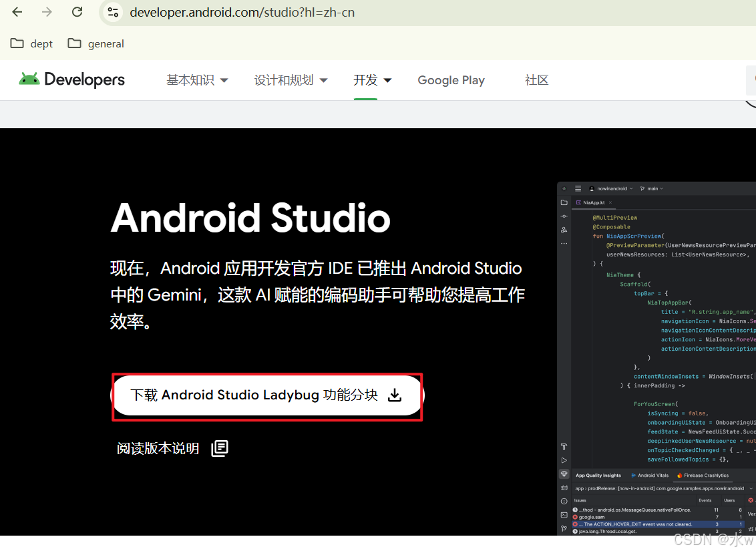Reload the page with the refresh icon
The image size is (756, 553).
[x=77, y=12]
